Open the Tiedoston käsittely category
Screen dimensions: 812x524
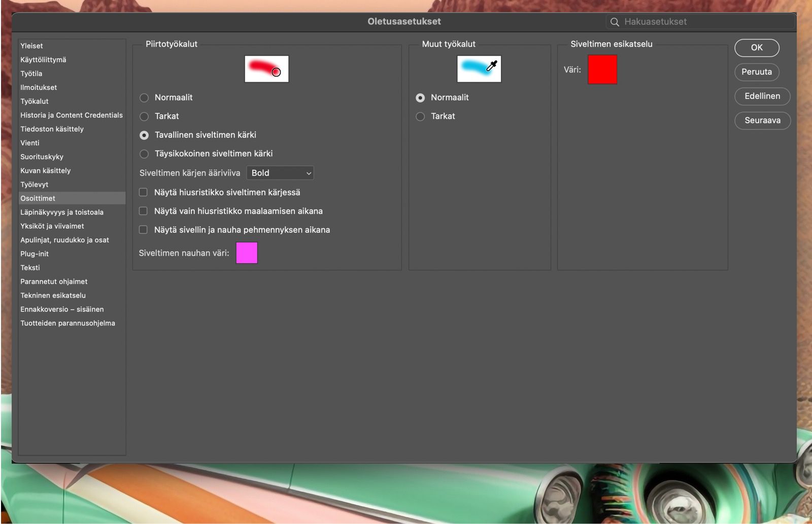(x=72, y=129)
